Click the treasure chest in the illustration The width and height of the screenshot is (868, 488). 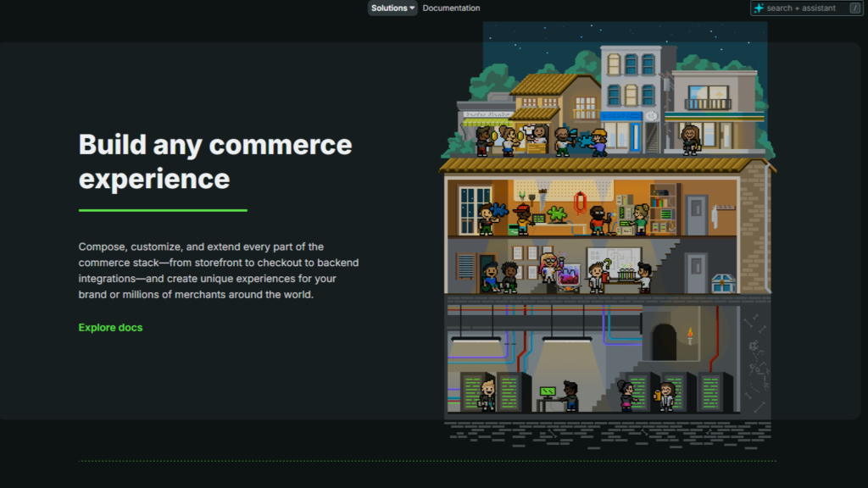point(722,283)
